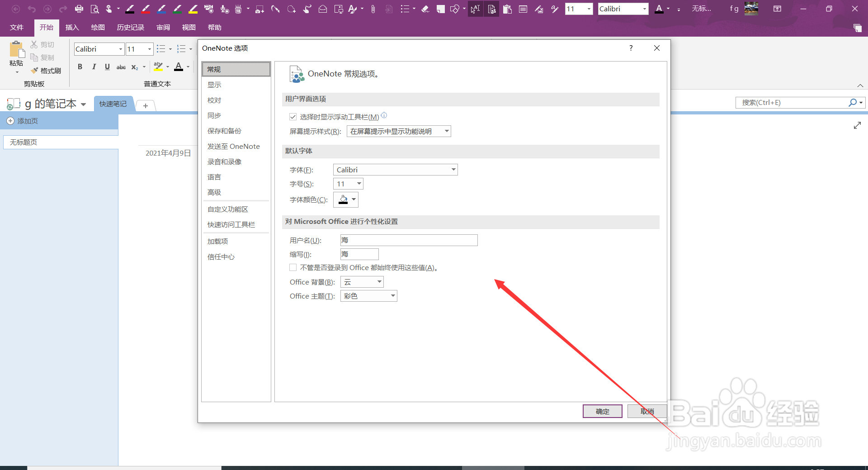Select the 无标题页 page in the list
Viewport: 868px width, 470px height.
[x=60, y=142]
